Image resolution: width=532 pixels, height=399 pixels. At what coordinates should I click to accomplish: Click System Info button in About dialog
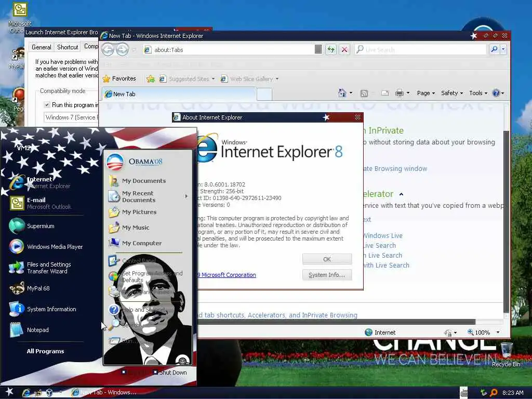click(327, 275)
